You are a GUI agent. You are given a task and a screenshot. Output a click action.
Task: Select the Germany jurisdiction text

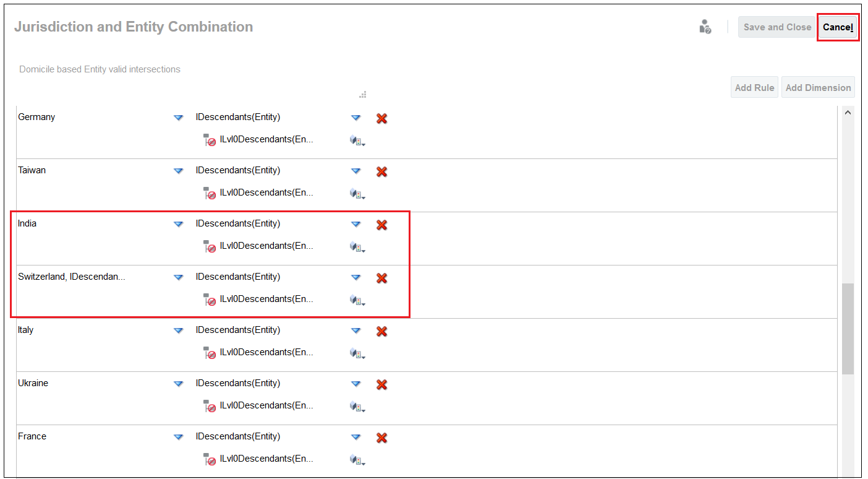click(36, 117)
